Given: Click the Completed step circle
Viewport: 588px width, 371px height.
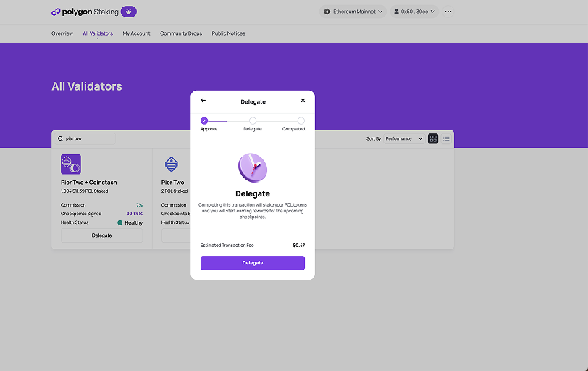Looking at the screenshot, I should pos(301,121).
